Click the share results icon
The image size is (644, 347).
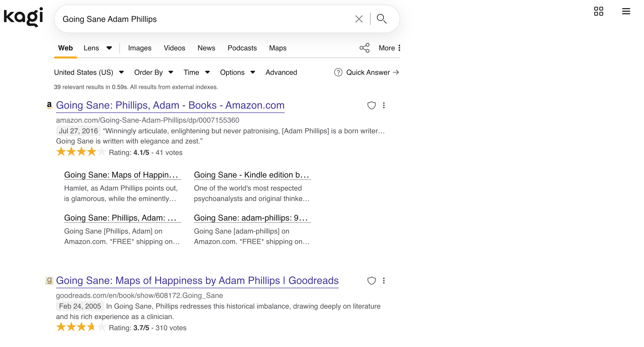[x=364, y=48]
